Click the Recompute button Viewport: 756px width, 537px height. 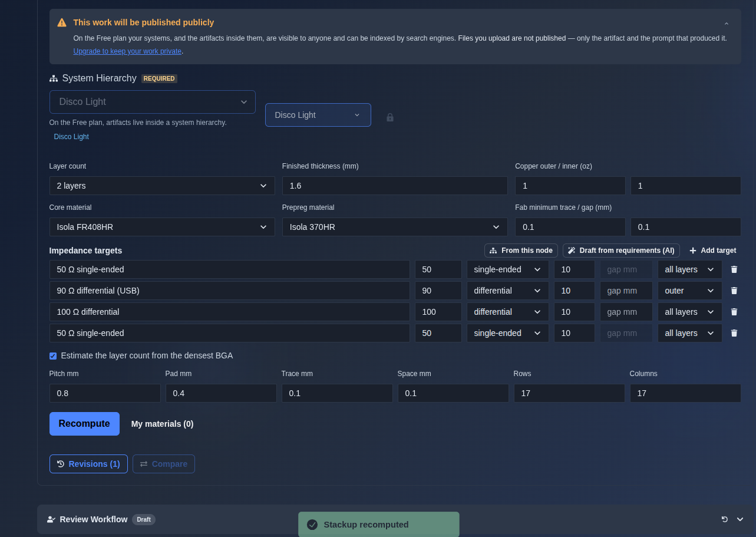[x=84, y=424]
